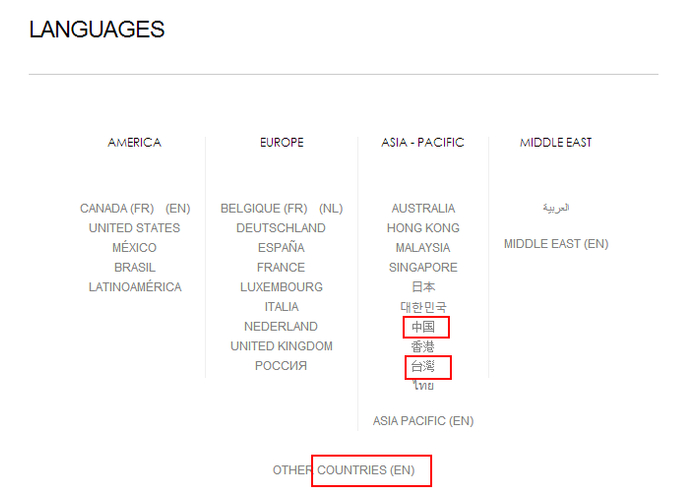The image size is (700, 494).
Task: Click the Latinoamérica link
Action: [x=134, y=287]
